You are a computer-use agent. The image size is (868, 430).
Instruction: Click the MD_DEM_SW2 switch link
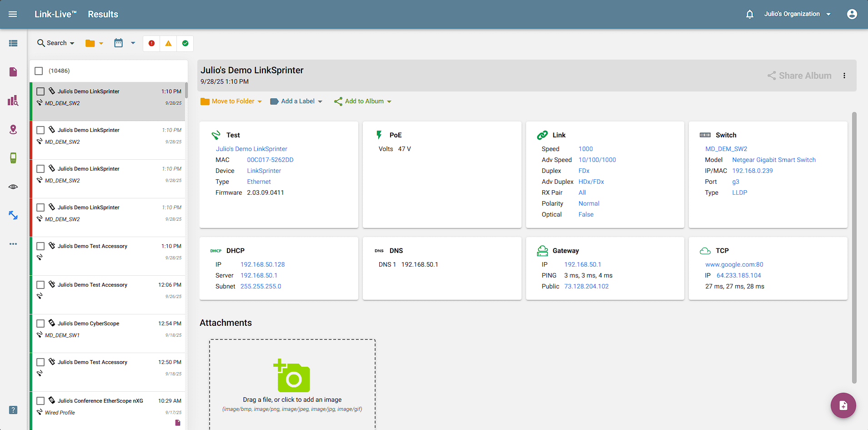pos(726,149)
